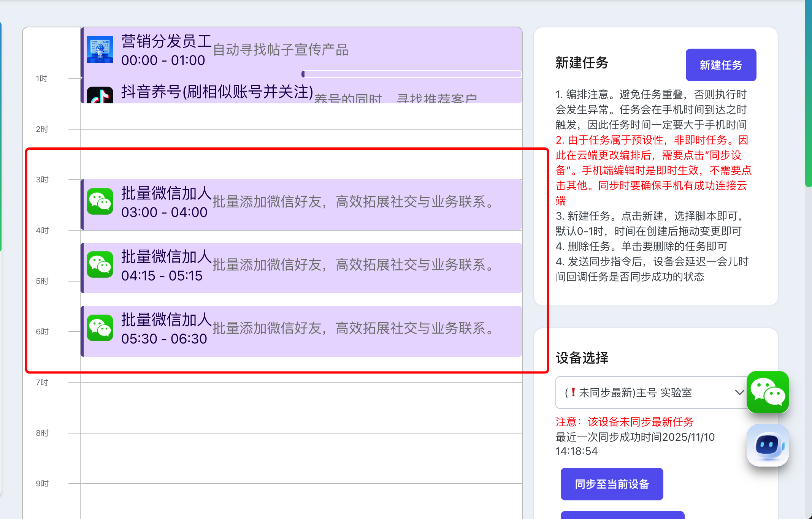The image size is (812, 519).
Task: Click the TikTok icon of 抖音养号 task
Action: tap(100, 96)
